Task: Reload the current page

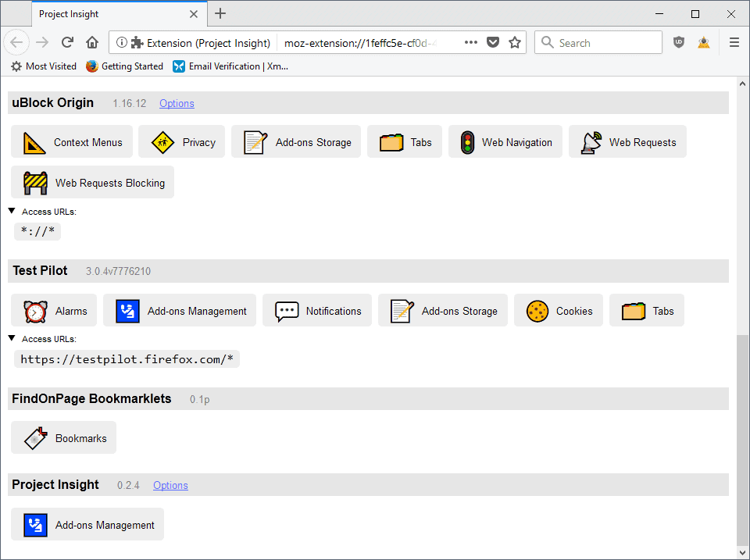Action: [67, 42]
